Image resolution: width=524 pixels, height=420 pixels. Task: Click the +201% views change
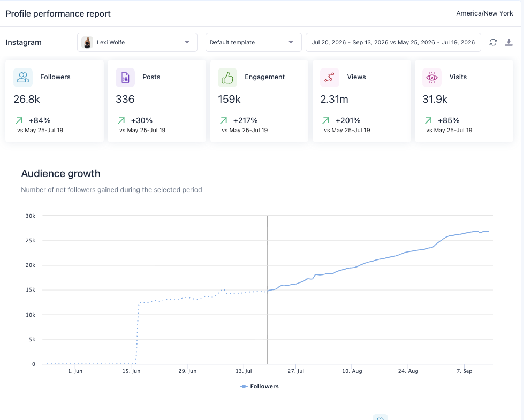(x=348, y=120)
